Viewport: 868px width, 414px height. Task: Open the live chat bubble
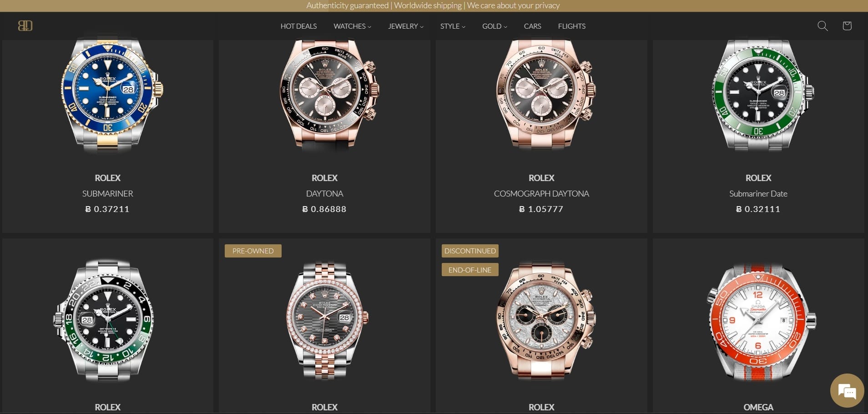[847, 391]
